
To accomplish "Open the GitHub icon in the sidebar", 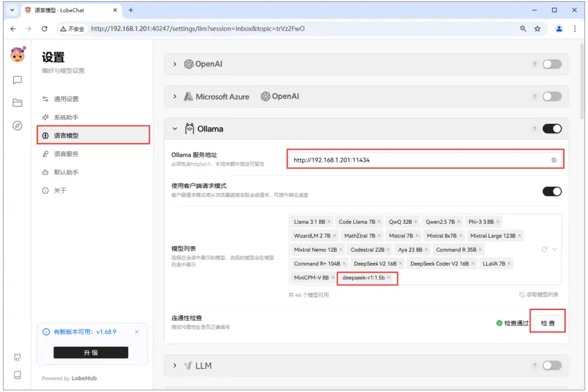I will pos(16,357).
